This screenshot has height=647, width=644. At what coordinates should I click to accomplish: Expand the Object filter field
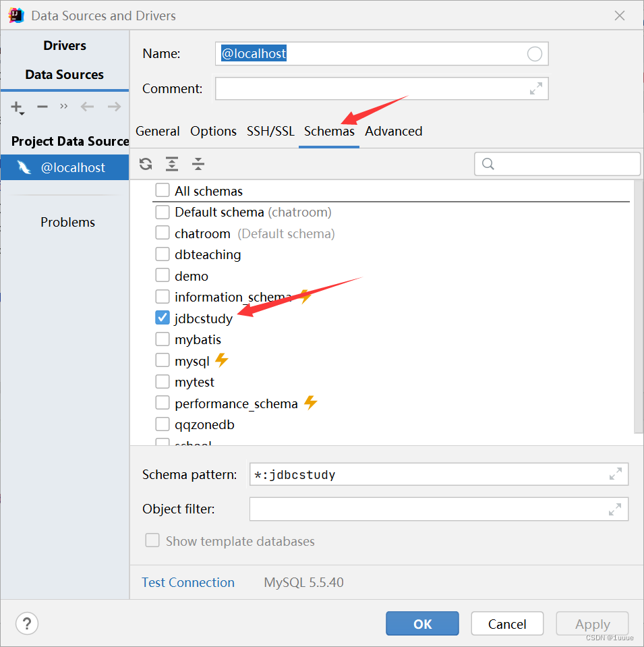[x=615, y=509]
